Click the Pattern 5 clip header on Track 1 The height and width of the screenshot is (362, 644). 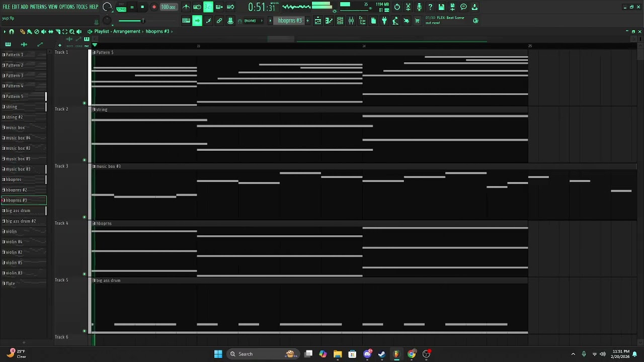[x=310, y=52]
